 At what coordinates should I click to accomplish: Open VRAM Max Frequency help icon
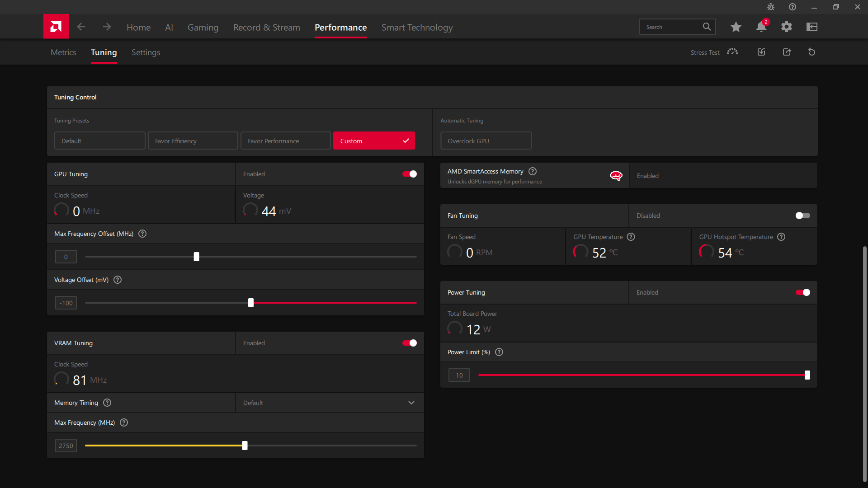(x=124, y=422)
